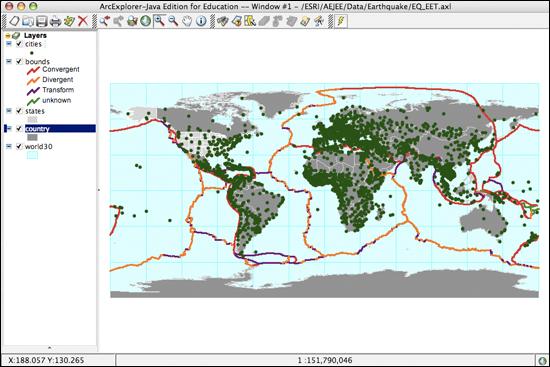Viewport: 550px width, 367px height.
Task: Collapse the country layer legend
Action: click(x=9, y=128)
